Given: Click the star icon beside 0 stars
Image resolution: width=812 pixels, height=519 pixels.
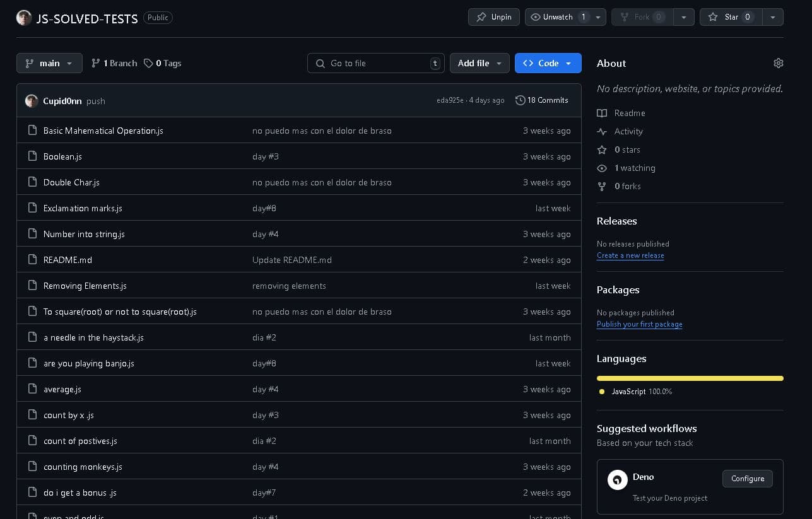Looking at the screenshot, I should tap(602, 149).
